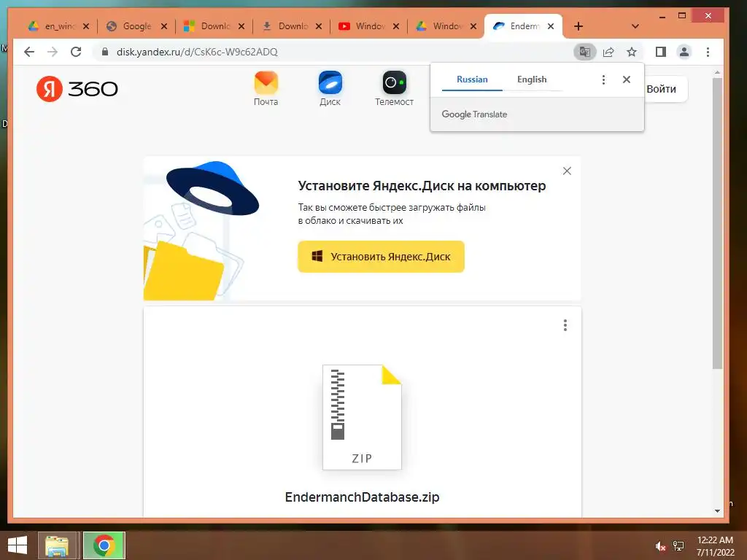Open translate popup options menu
Viewport: 747px width, 560px height.
[603, 79]
